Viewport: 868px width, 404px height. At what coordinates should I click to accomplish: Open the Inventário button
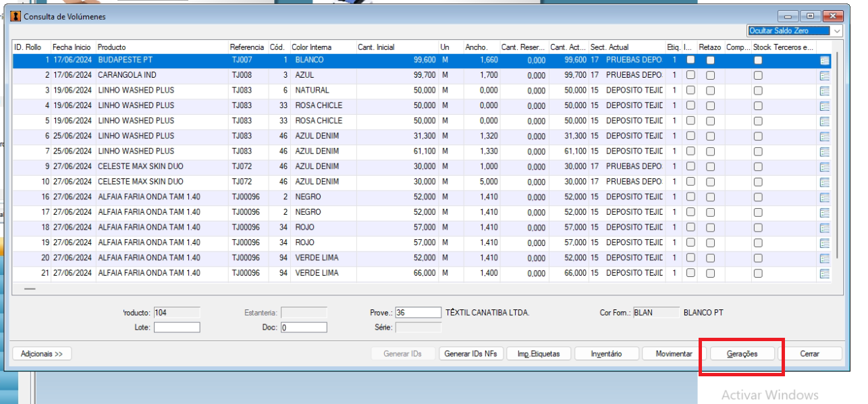pyautogui.click(x=605, y=353)
